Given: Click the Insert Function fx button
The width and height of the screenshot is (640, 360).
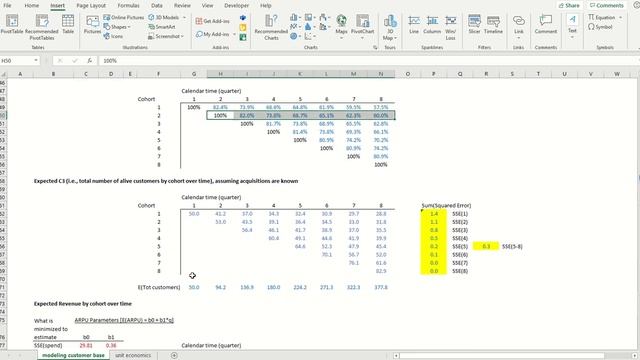Looking at the screenshot, I should 89,61.
